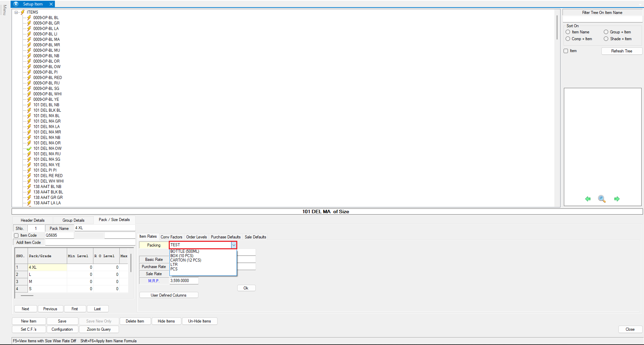The width and height of the screenshot is (644, 345).
Task: Open the Group Details tab
Action: [73, 220]
